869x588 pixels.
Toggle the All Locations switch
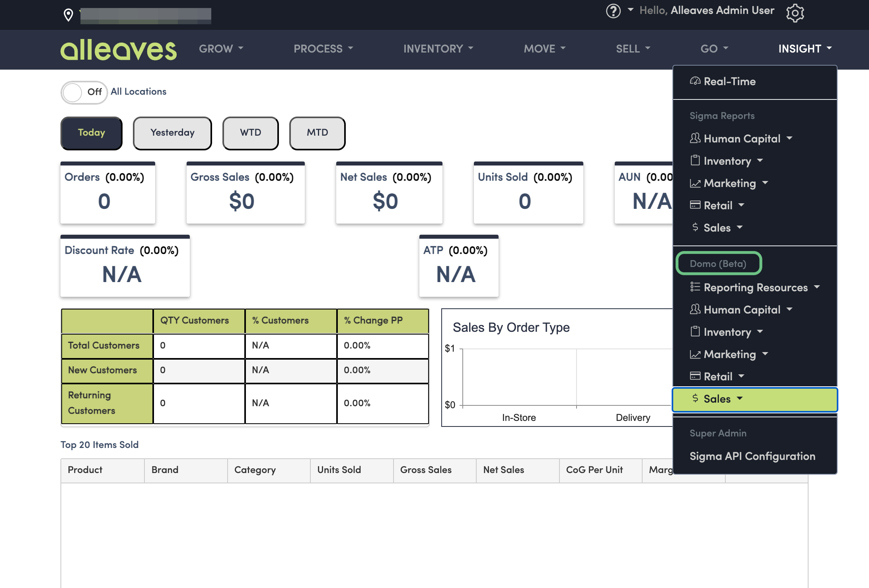pyautogui.click(x=84, y=92)
